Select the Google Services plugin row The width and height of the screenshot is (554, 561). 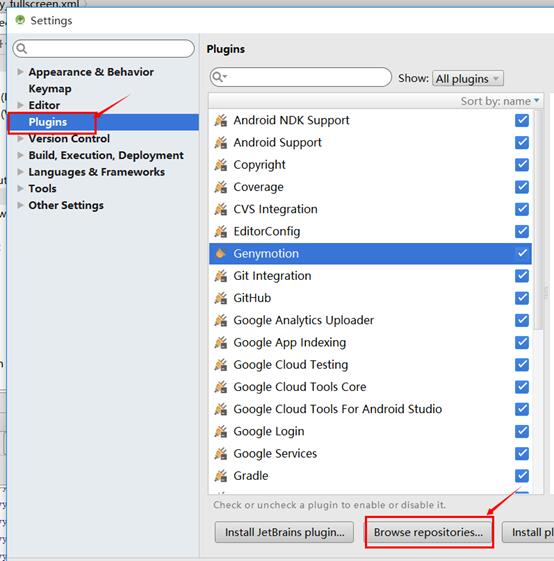click(370, 453)
